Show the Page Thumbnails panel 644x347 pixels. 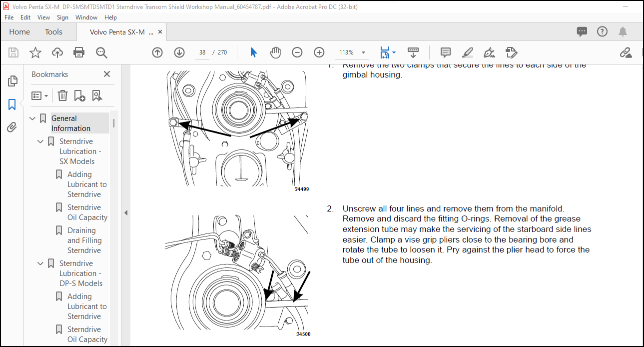[x=12, y=81]
